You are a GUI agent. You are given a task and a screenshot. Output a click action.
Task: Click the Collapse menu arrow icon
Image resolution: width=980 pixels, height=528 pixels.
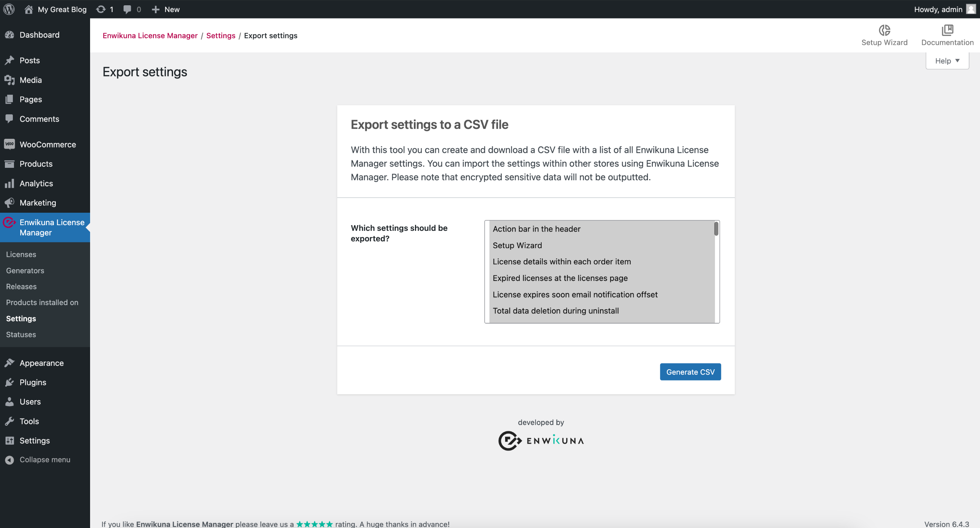click(9, 460)
